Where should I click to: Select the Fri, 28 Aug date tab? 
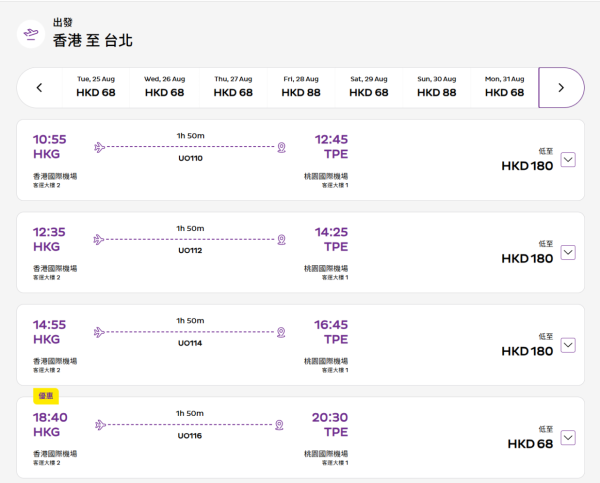point(300,86)
